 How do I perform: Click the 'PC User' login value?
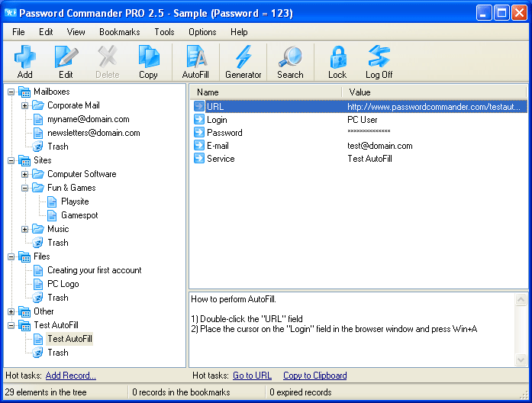coord(363,119)
